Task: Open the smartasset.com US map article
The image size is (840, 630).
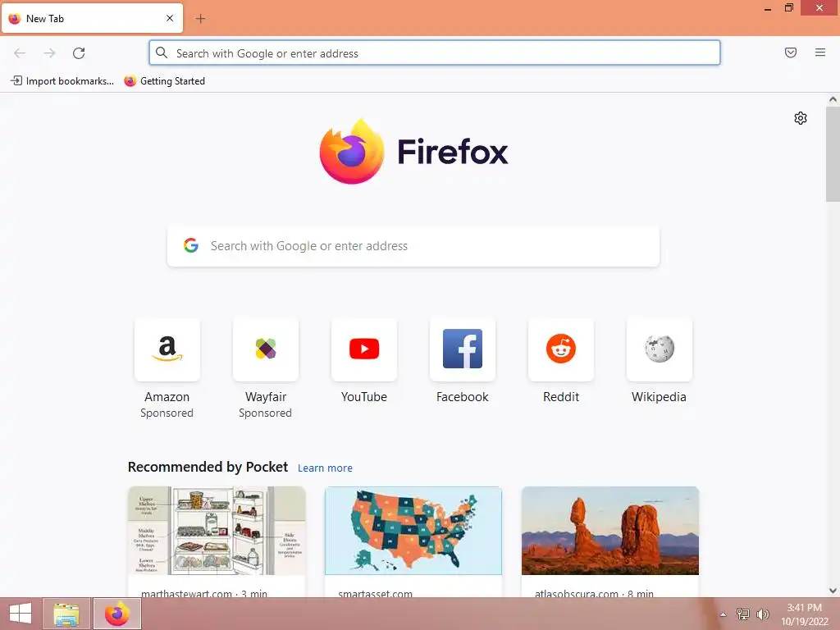Action: [413, 531]
